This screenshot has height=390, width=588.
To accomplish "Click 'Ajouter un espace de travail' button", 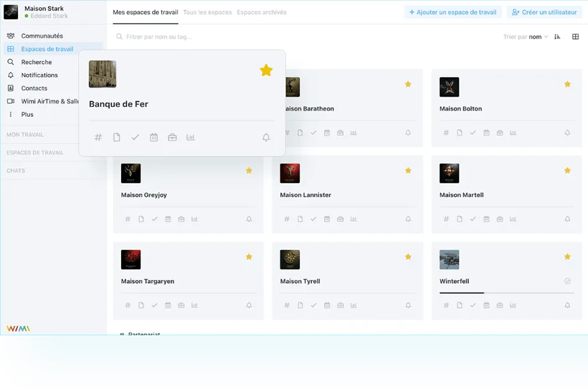I will (452, 12).
